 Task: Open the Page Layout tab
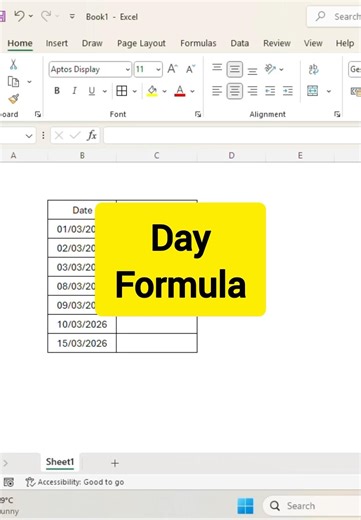pyautogui.click(x=141, y=43)
